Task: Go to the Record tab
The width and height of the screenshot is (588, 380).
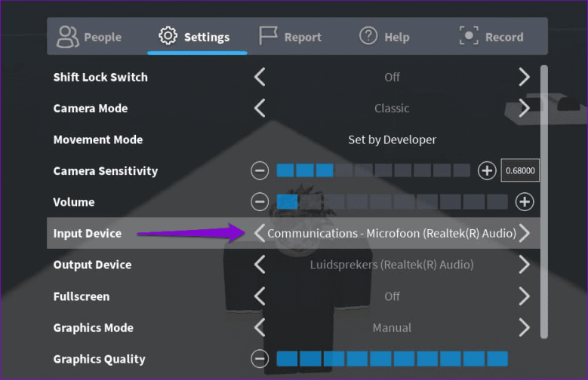Action: [491, 36]
